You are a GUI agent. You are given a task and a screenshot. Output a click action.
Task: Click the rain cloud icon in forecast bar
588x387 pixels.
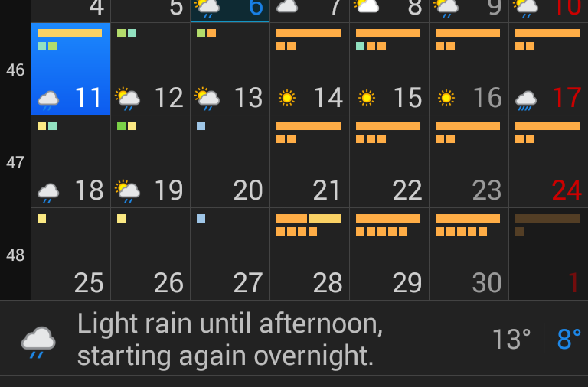38,341
